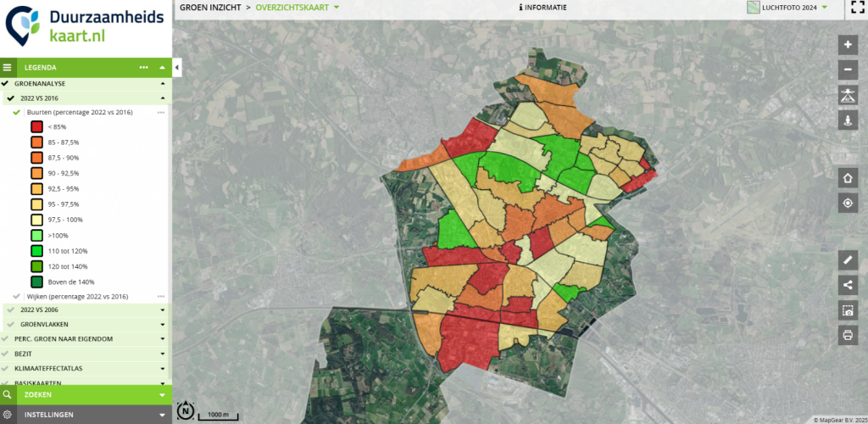Image resolution: width=868 pixels, height=424 pixels.
Task: Expand the 2022 VS 2006 group
Action: 162,310
